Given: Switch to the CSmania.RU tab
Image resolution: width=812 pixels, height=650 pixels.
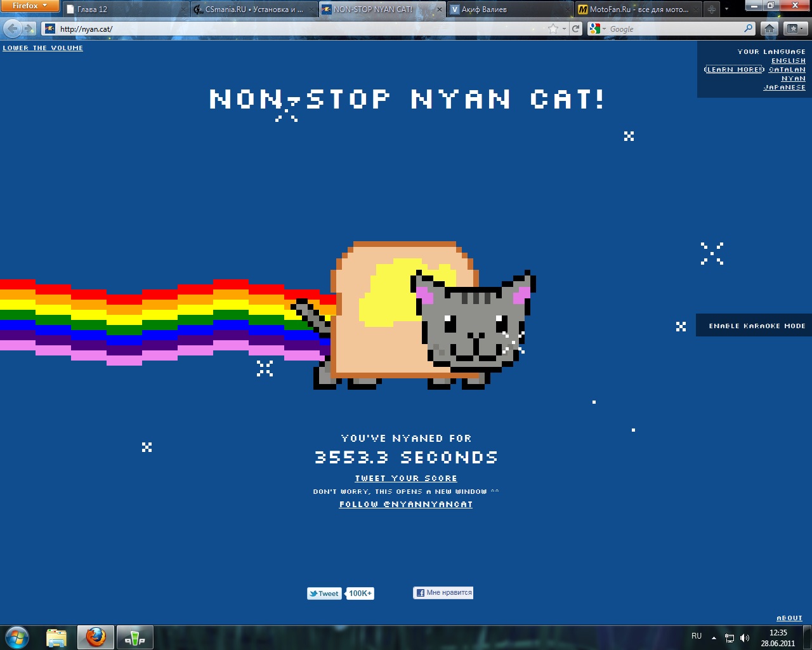Looking at the screenshot, I should click(x=254, y=10).
